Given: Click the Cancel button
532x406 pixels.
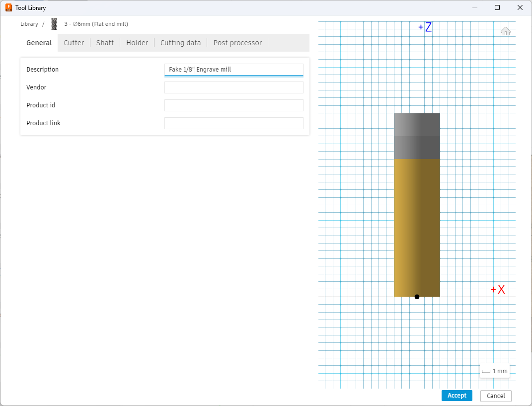Looking at the screenshot, I should click(x=496, y=396).
